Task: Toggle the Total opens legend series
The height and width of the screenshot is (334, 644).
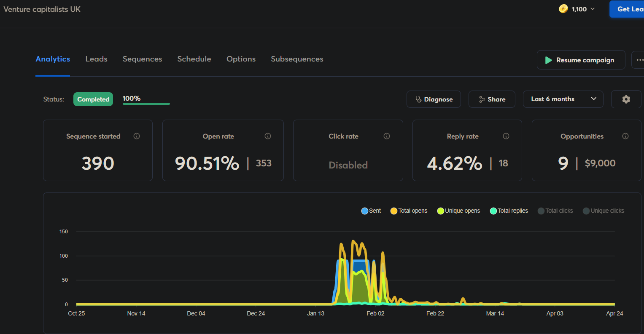Action: tap(409, 211)
